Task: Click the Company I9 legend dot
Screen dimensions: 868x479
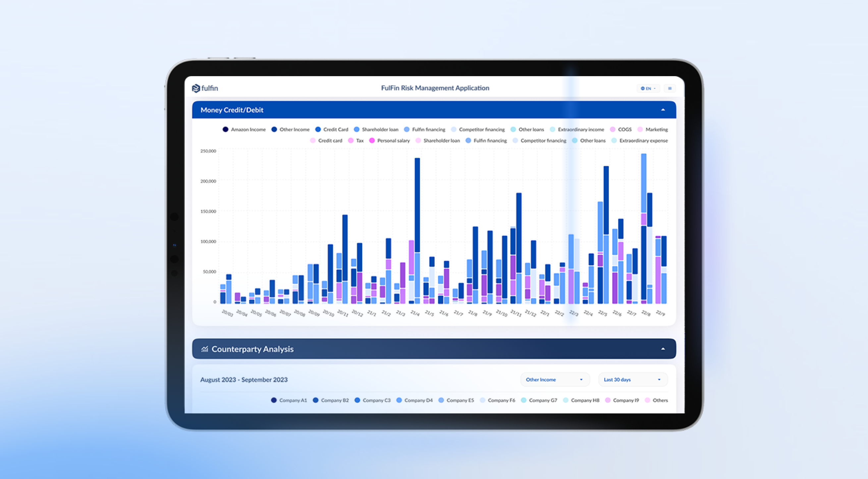Action: pyautogui.click(x=608, y=400)
